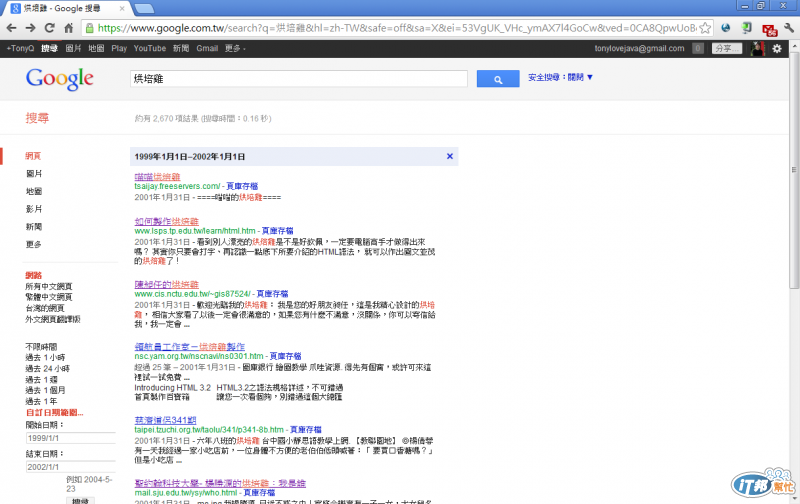Viewport: 800px width, 504px height.
Task: Open Gmail in the Google bar
Action: [207, 48]
